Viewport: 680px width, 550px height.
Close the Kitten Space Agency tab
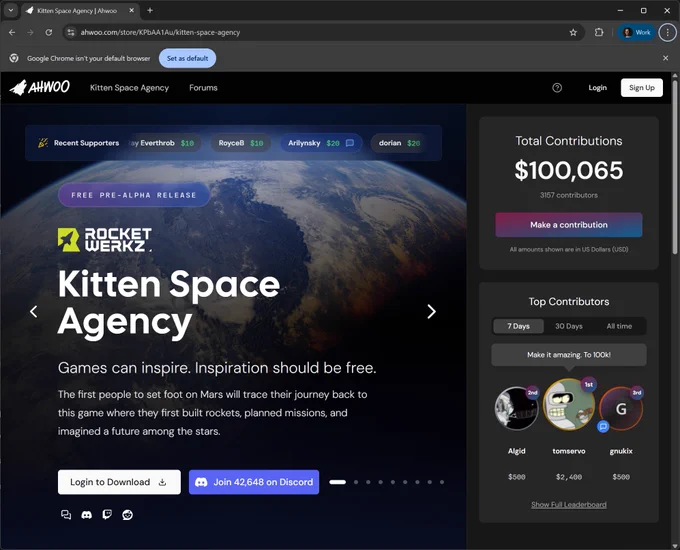pyautogui.click(x=131, y=10)
